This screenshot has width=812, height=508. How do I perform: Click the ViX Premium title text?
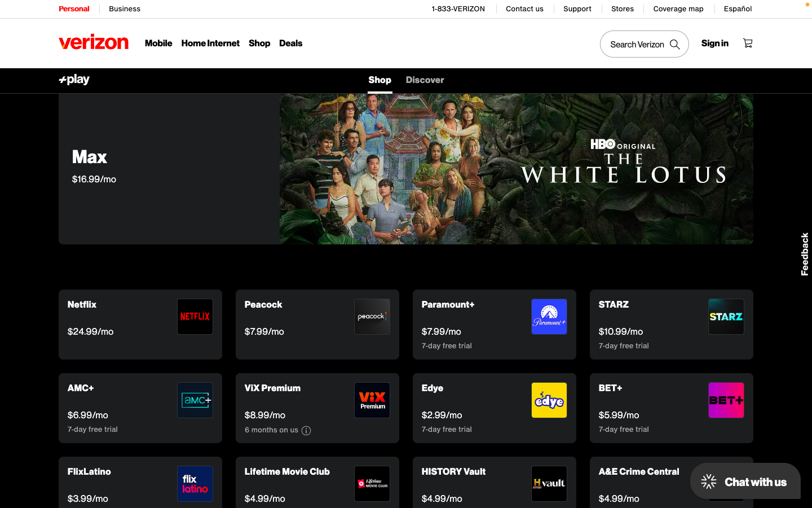tap(272, 388)
